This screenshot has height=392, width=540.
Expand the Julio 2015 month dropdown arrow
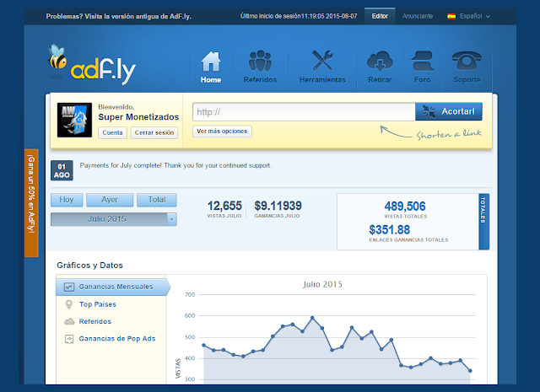[x=171, y=219]
